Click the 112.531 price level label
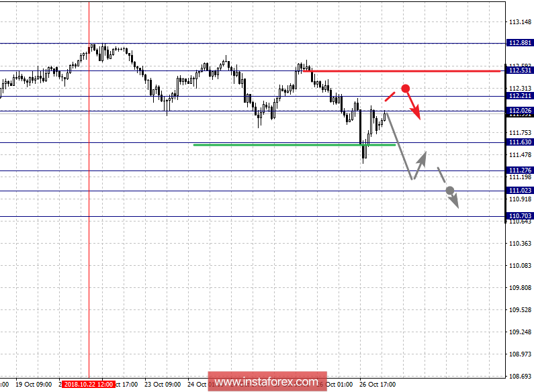The image size is (534, 392). point(520,70)
